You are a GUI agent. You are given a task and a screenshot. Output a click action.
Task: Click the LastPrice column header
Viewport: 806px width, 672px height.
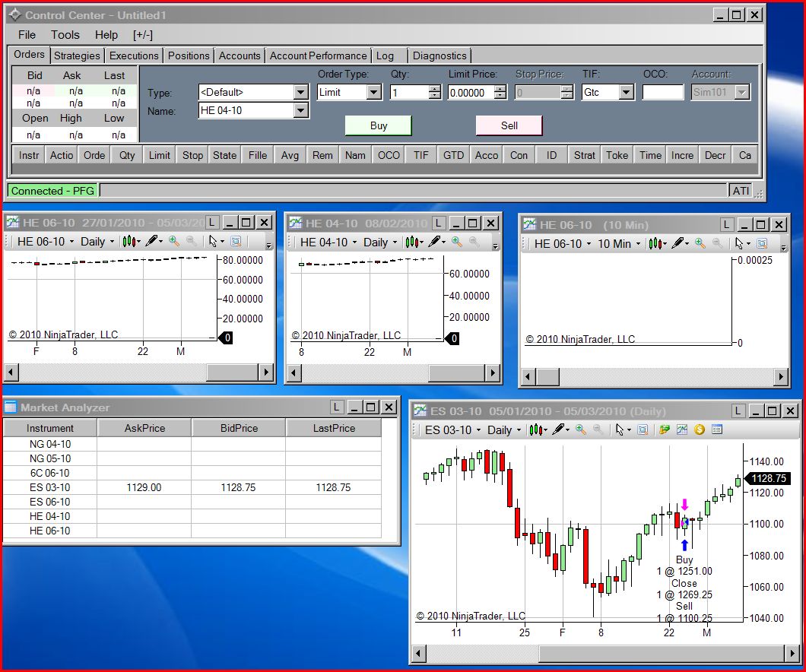(334, 428)
